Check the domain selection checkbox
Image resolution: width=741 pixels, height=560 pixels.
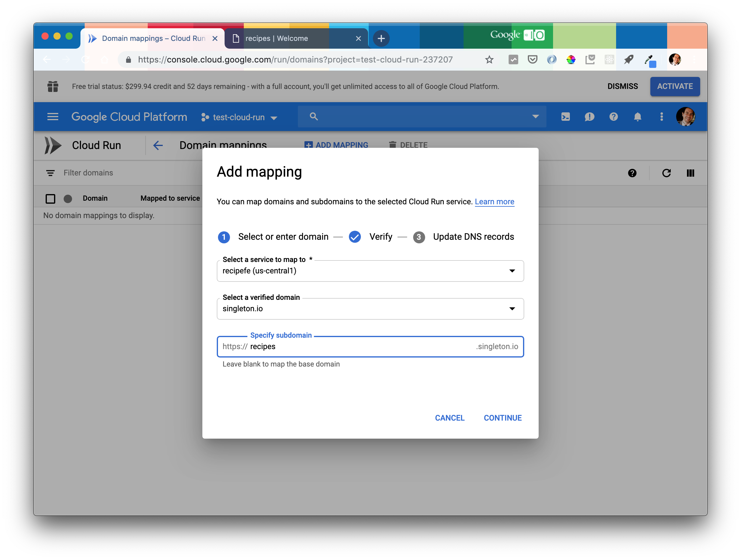click(52, 198)
